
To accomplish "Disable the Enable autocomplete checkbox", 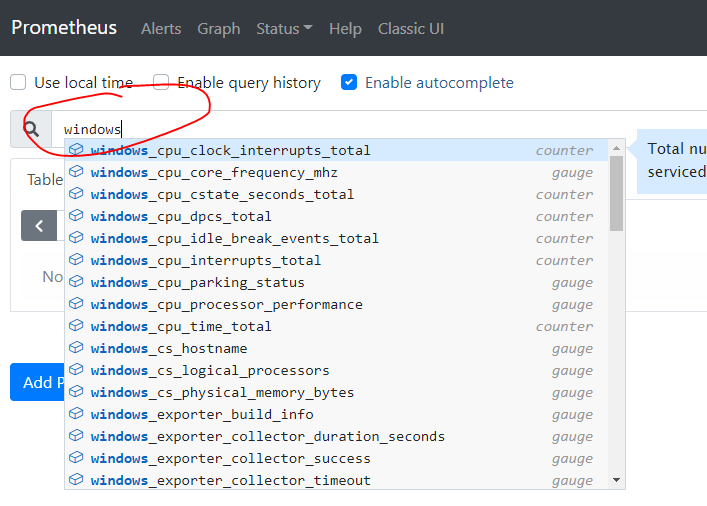I will pyautogui.click(x=349, y=82).
